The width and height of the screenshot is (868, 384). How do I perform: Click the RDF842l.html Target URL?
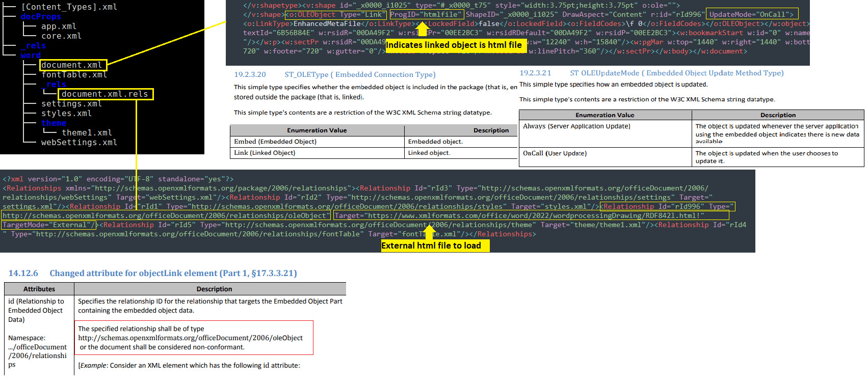531,216
